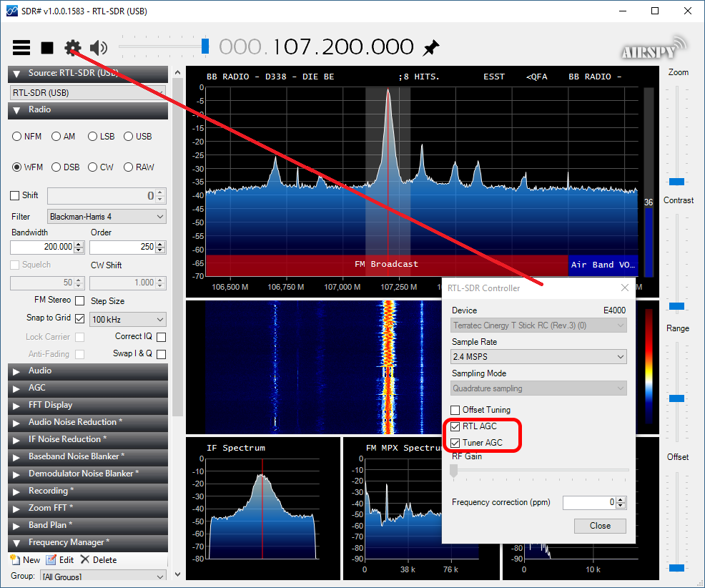Expand the Demodulator Noise Blanker panel
The height and width of the screenshot is (588, 705).
click(x=88, y=474)
